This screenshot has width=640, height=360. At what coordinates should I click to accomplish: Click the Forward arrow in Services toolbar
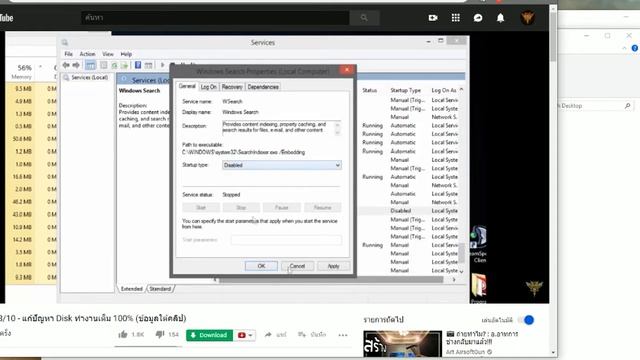click(76, 65)
